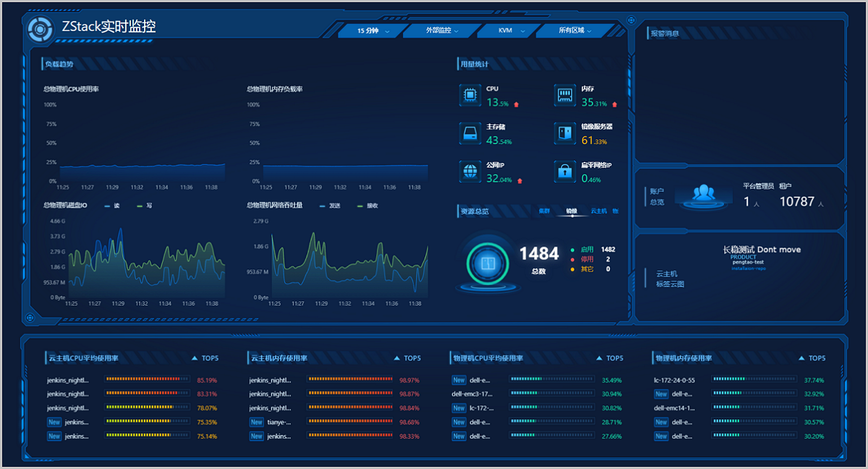The height and width of the screenshot is (469, 868).
Task: Click the ZStack logo icon
Action: (x=39, y=30)
